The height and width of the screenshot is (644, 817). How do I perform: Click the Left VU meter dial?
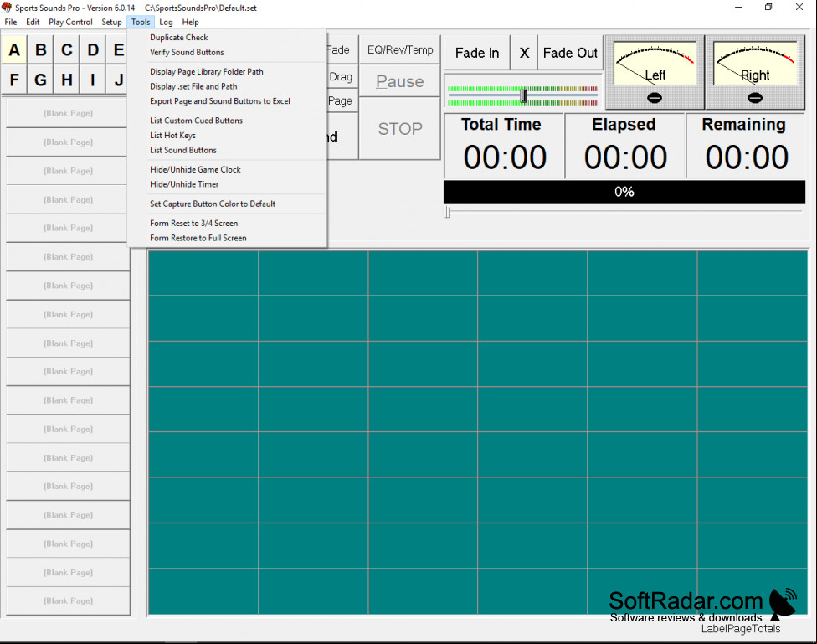[655, 63]
